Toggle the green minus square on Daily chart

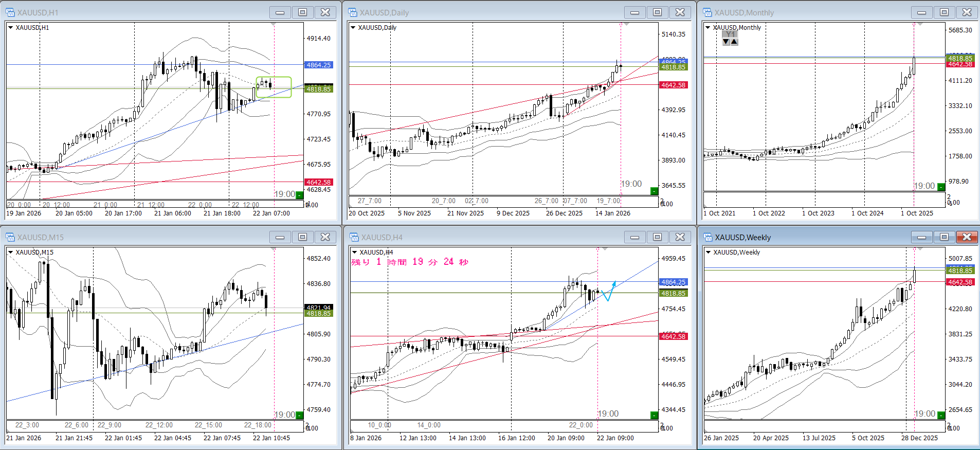click(654, 191)
